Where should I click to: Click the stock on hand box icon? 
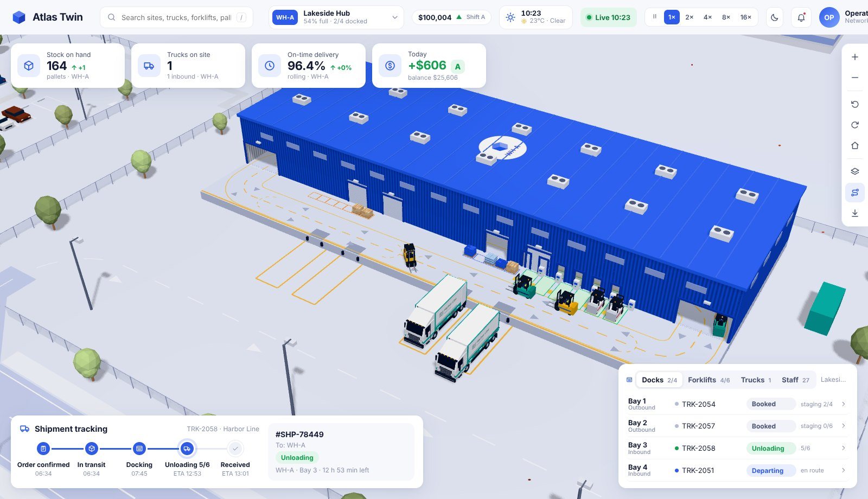point(29,66)
